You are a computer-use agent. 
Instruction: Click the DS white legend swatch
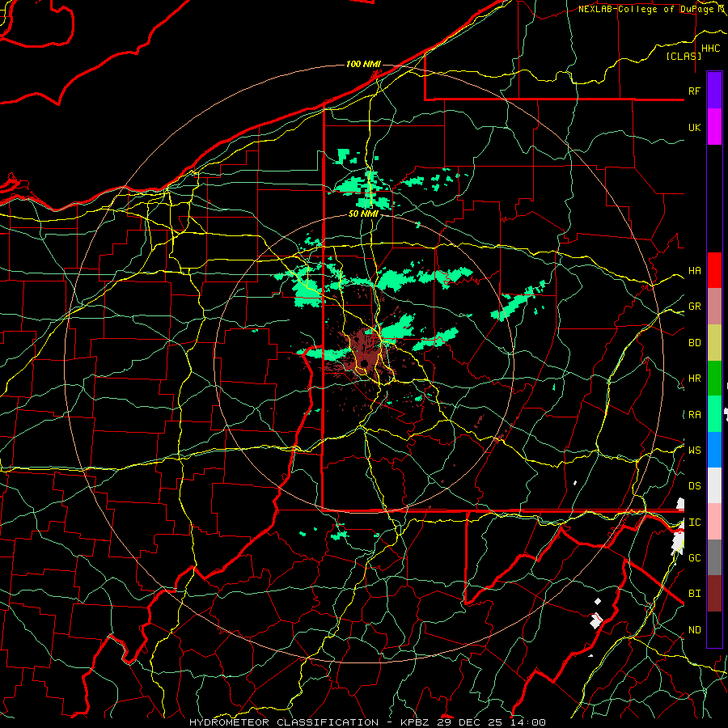(x=714, y=485)
